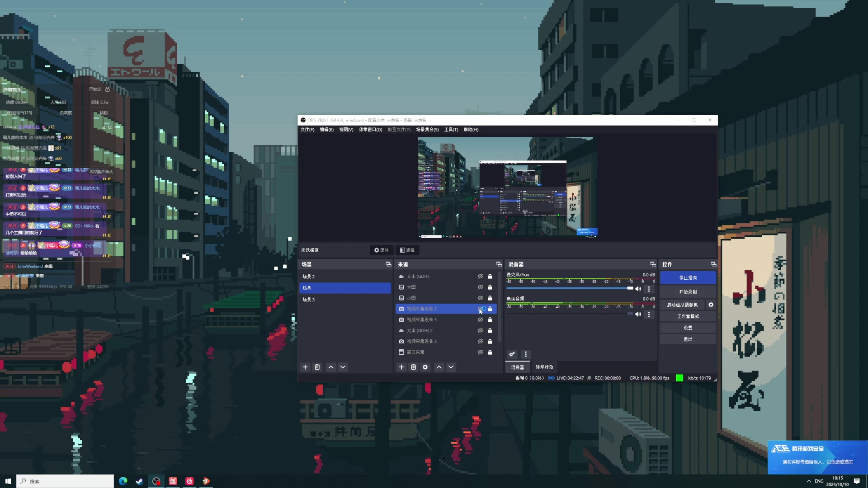Lock toggle for 窗口采集 source
Image resolution: width=868 pixels, height=488 pixels.
490,352
